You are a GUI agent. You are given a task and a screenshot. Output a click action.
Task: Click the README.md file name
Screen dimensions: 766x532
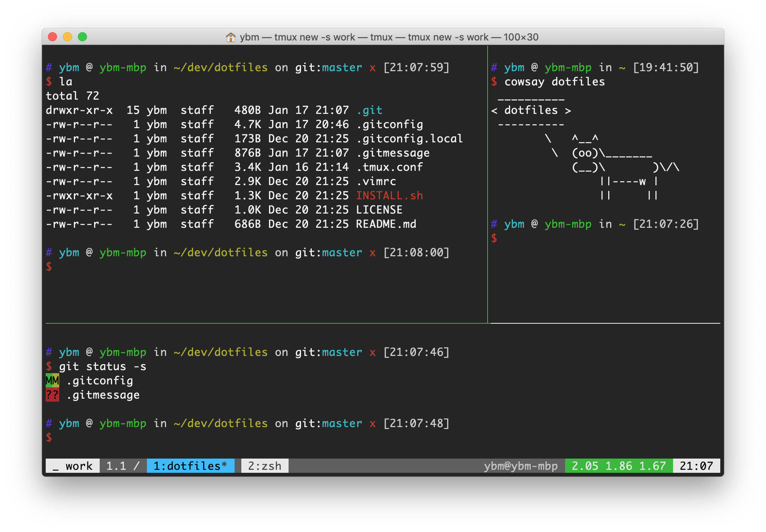click(386, 224)
